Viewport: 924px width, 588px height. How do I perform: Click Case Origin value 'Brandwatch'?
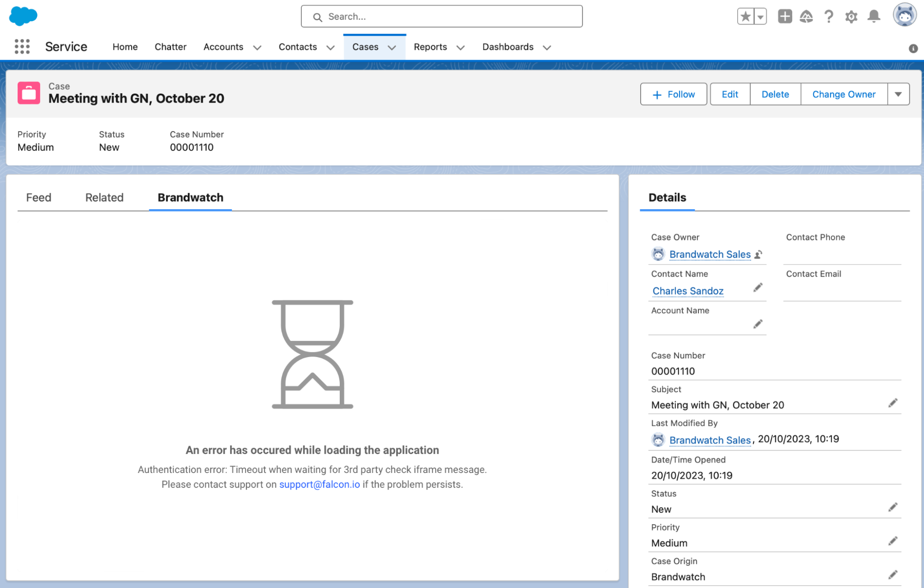point(678,577)
